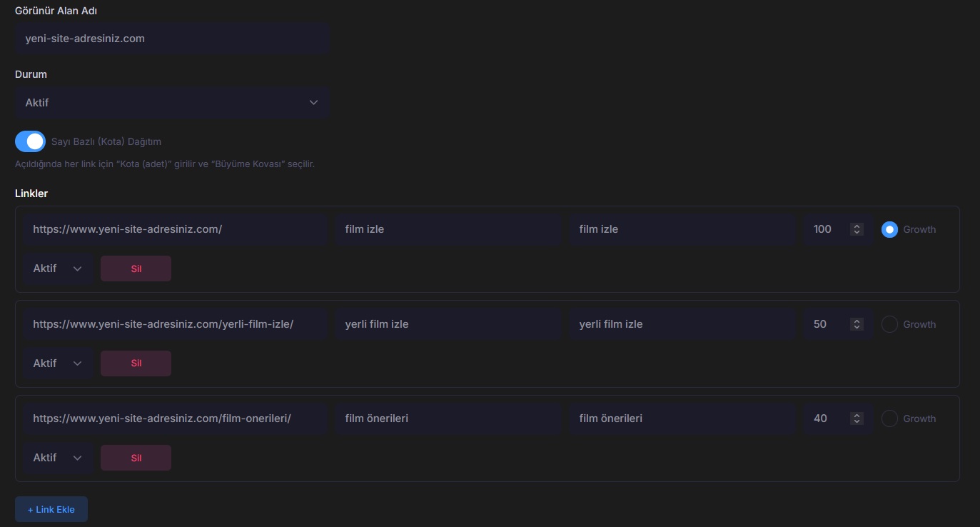Image resolution: width=980 pixels, height=527 pixels.
Task: Click quota stepper arrows on the 40 field
Action: 857,418
